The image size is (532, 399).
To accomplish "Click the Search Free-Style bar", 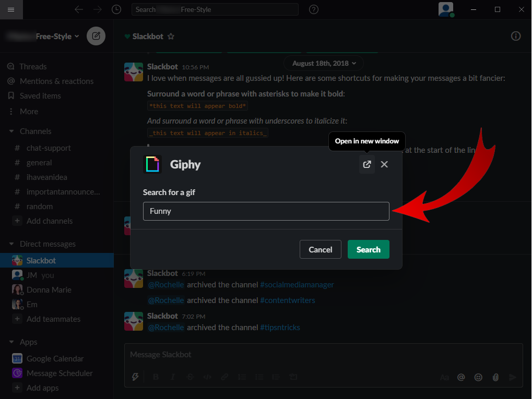I will pyautogui.click(x=215, y=9).
